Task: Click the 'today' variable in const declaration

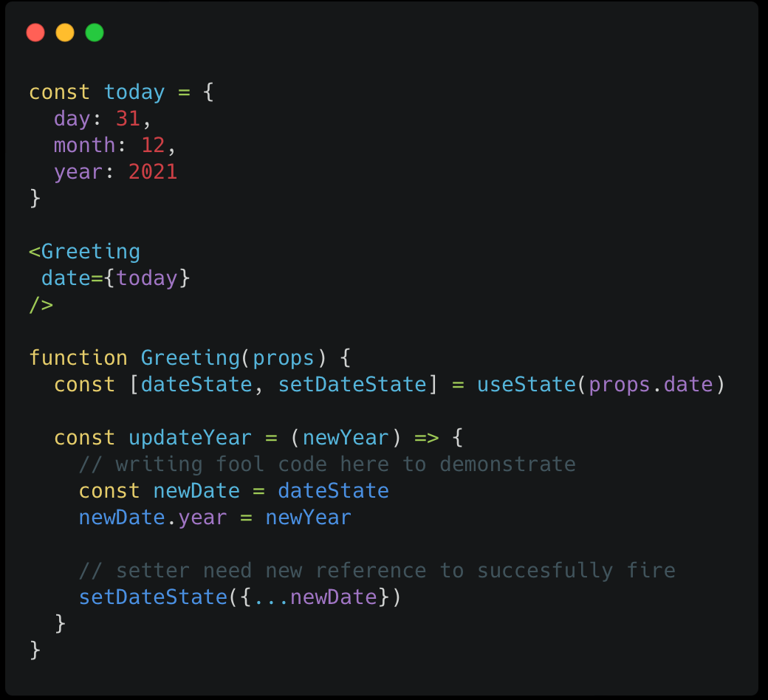Action: (134, 92)
